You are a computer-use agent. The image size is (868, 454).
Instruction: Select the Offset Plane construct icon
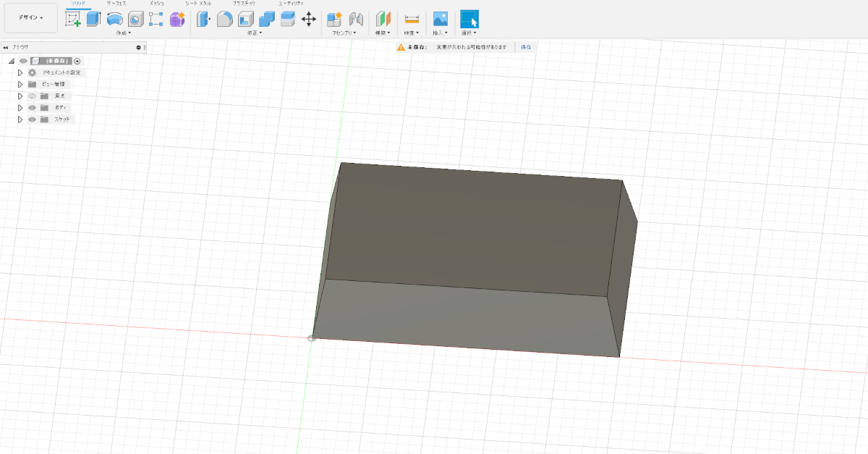[x=383, y=19]
